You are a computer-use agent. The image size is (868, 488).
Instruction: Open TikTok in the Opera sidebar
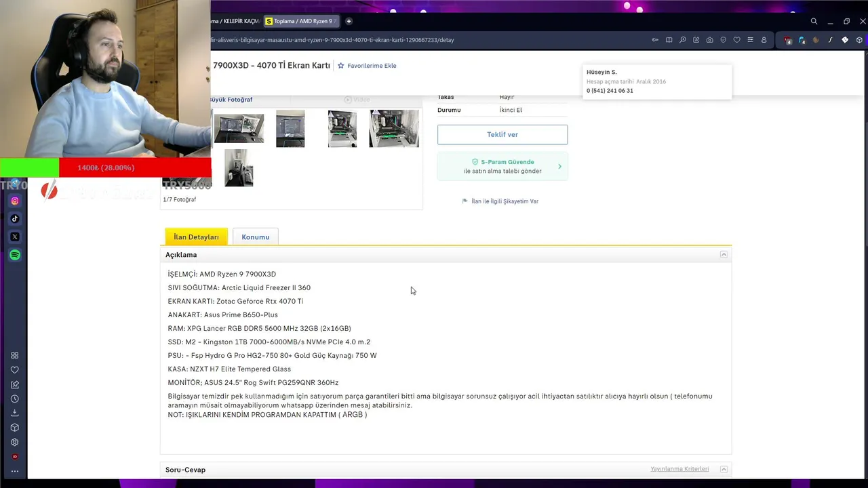(x=15, y=219)
